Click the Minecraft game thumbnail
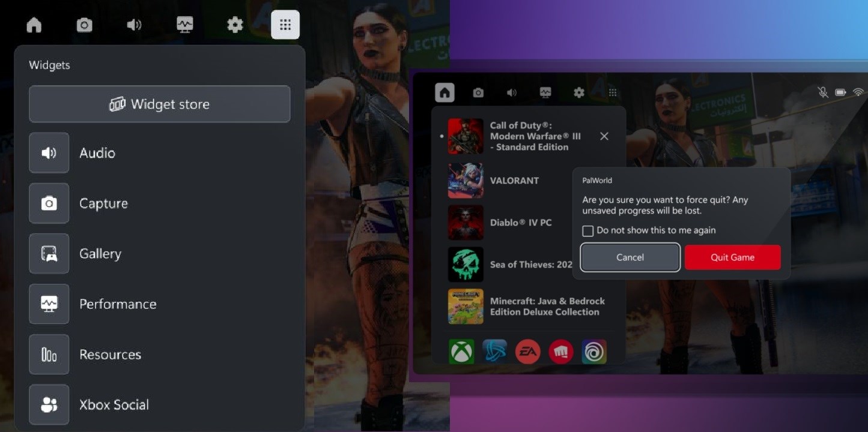Screen dimensions: 868x432 [466, 307]
